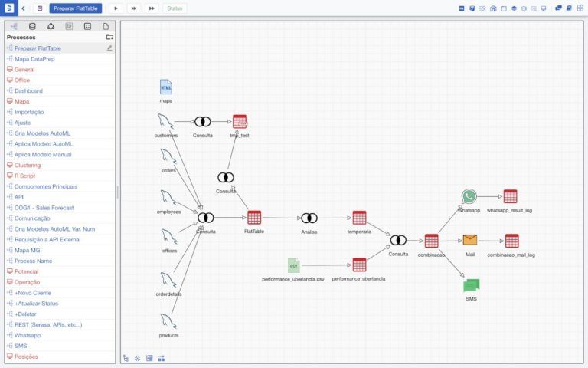Open Mapa DataPrep process
Screen dimensions: 588x368
tap(34, 58)
